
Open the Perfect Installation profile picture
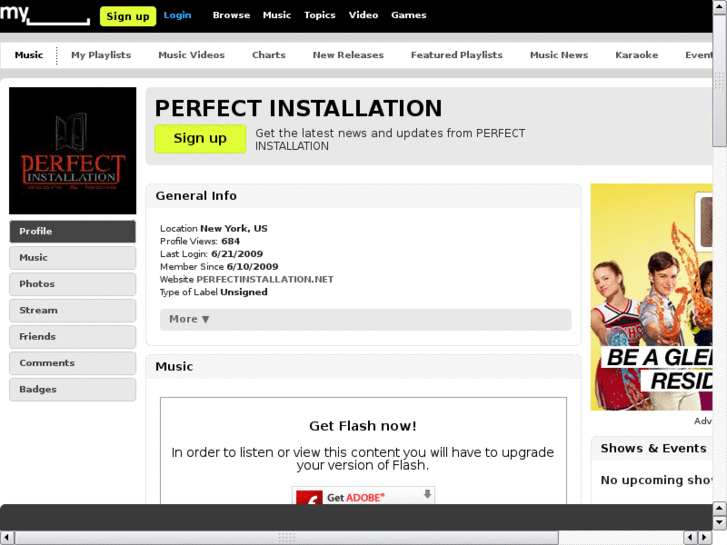pyautogui.click(x=73, y=151)
